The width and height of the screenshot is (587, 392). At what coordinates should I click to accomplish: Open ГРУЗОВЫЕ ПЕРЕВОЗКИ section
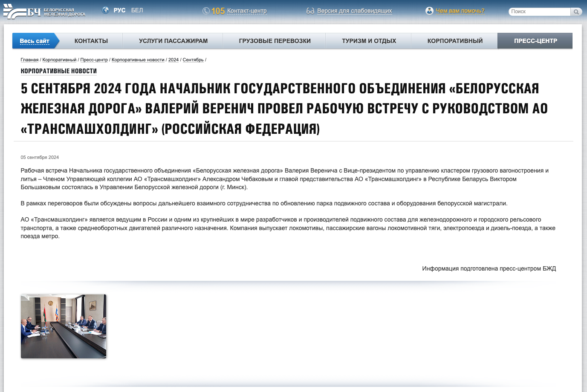point(275,40)
